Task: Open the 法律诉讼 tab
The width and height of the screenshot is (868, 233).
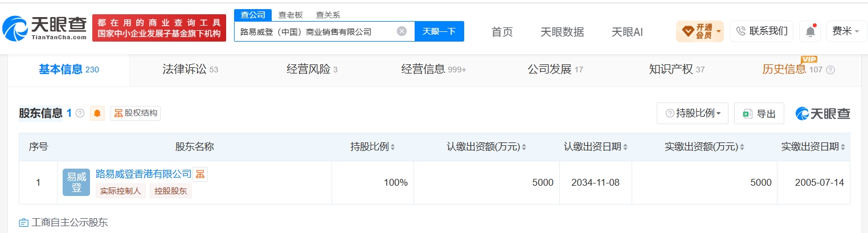Action: click(x=190, y=70)
